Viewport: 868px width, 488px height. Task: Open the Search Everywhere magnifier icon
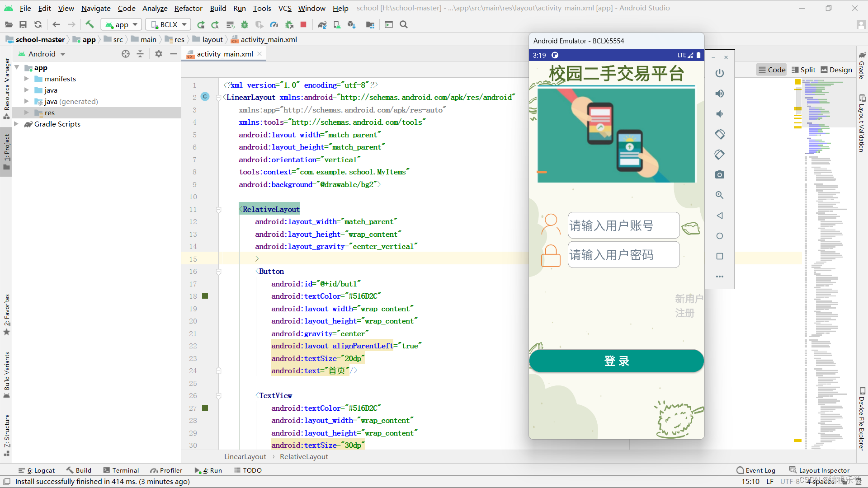point(404,24)
